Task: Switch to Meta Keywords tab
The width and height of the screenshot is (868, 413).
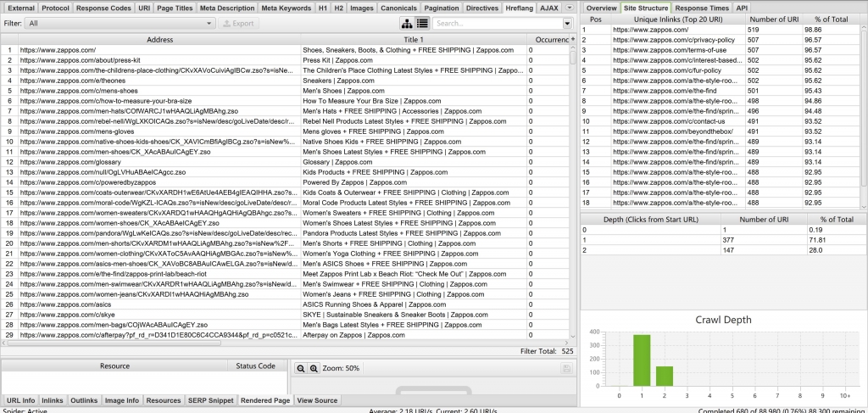Action: (287, 8)
